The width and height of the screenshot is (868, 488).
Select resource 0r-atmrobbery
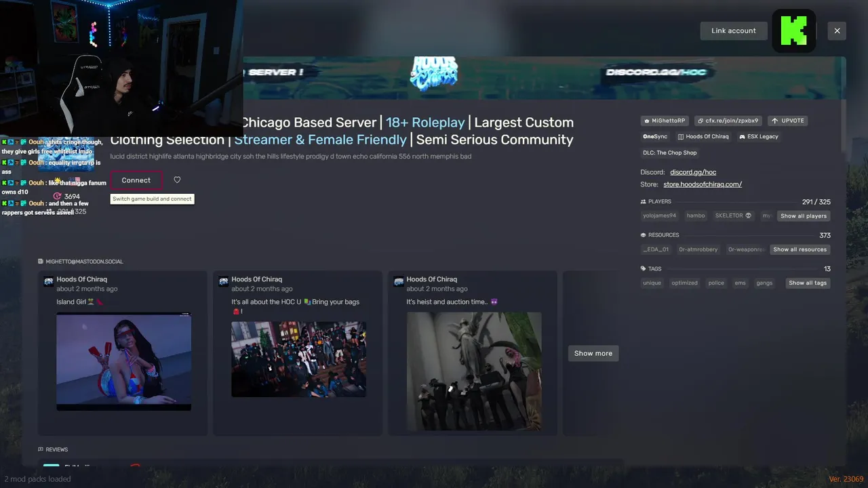coord(698,249)
